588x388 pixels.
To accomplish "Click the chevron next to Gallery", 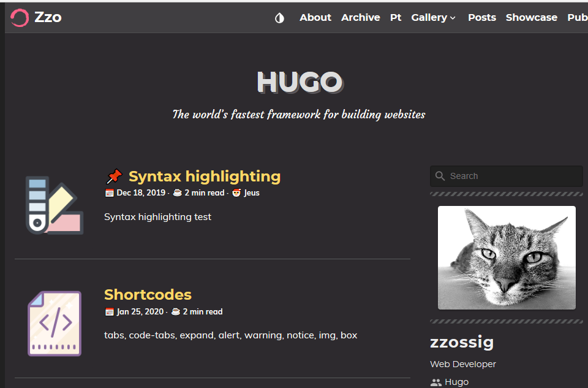I will pos(453,18).
